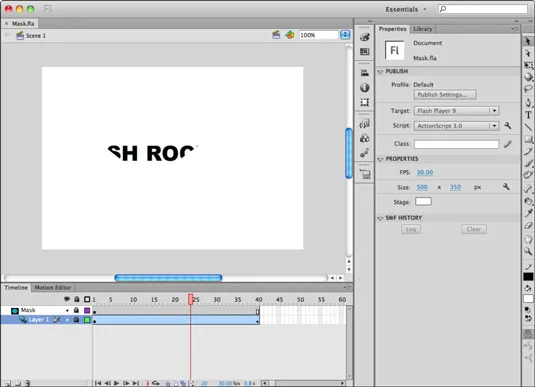Open the Stage background color swatch

(x=423, y=201)
